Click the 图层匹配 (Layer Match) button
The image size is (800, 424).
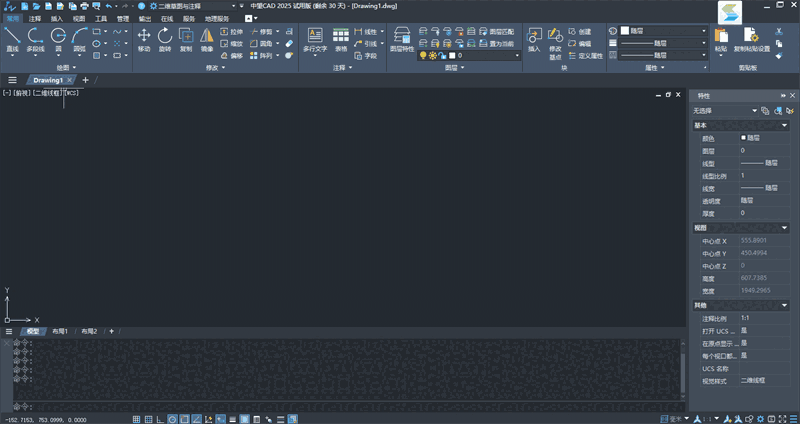497,32
